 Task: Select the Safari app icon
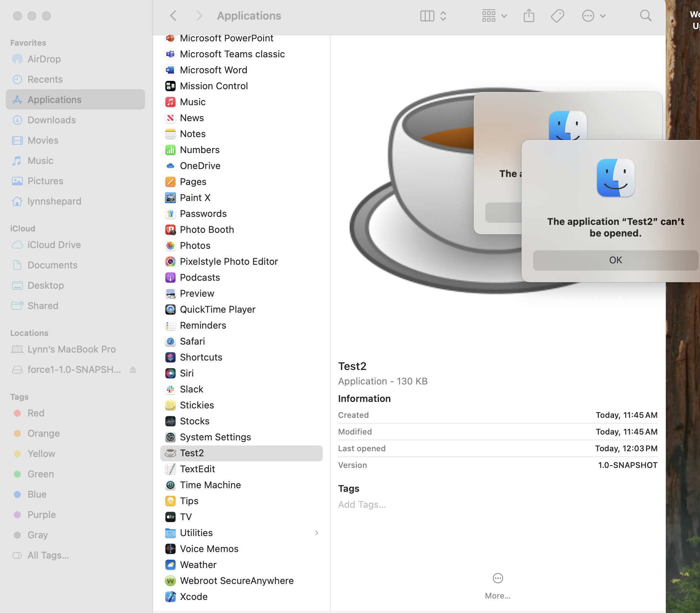point(170,341)
